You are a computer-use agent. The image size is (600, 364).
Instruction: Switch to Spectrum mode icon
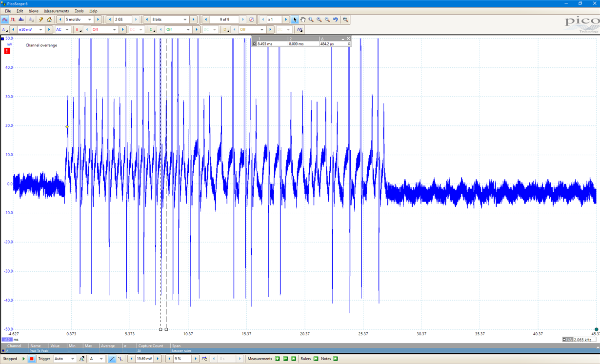[x=21, y=20]
